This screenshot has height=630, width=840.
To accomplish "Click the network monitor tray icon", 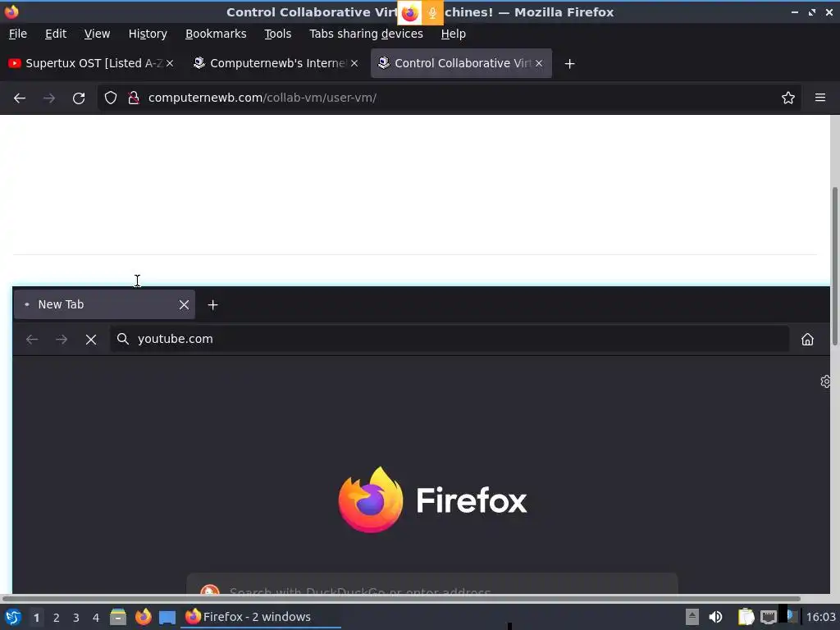I will [768, 617].
